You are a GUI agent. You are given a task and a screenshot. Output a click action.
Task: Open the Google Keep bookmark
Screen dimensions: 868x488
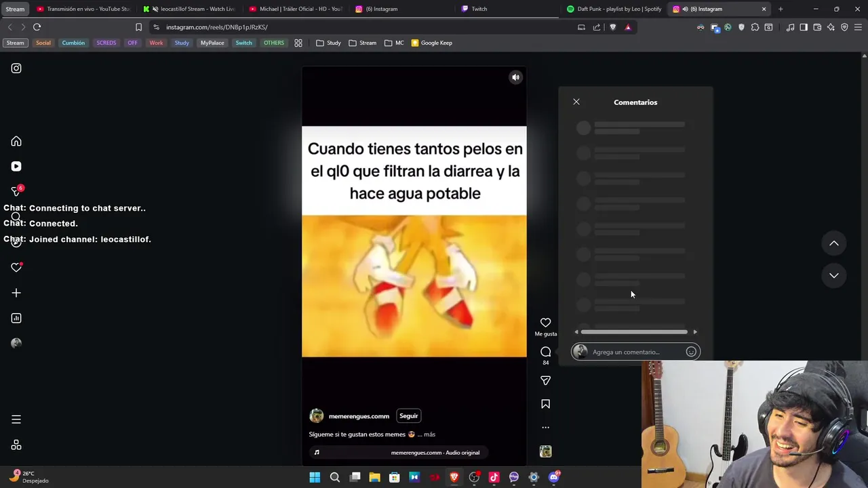click(431, 43)
